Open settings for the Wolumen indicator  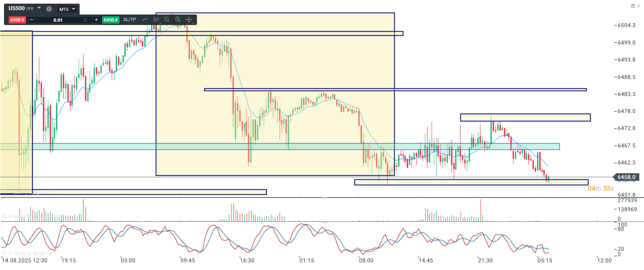pos(4,216)
